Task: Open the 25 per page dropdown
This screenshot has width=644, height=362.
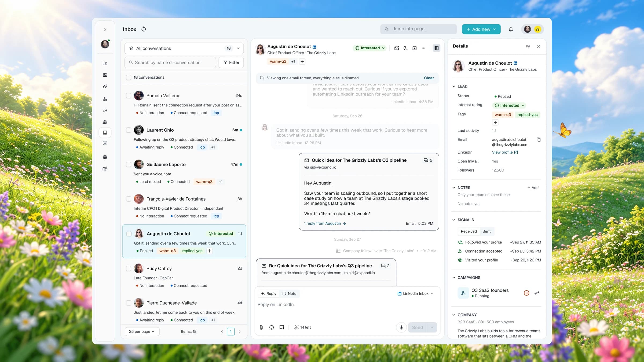Action: pos(142,331)
